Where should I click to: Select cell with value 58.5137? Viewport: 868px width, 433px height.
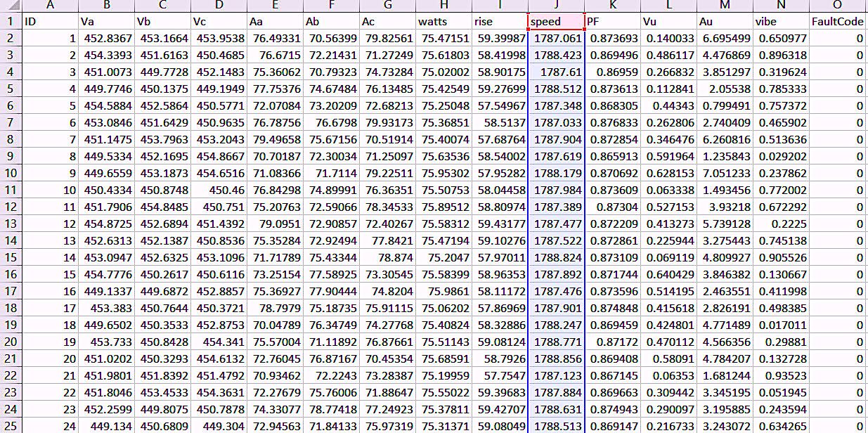500,122
